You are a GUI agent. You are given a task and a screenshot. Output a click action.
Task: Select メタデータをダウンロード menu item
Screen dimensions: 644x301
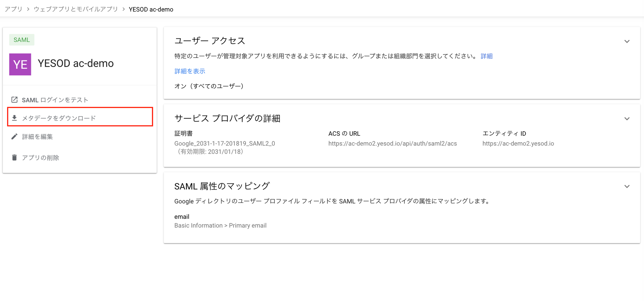pyautogui.click(x=59, y=118)
